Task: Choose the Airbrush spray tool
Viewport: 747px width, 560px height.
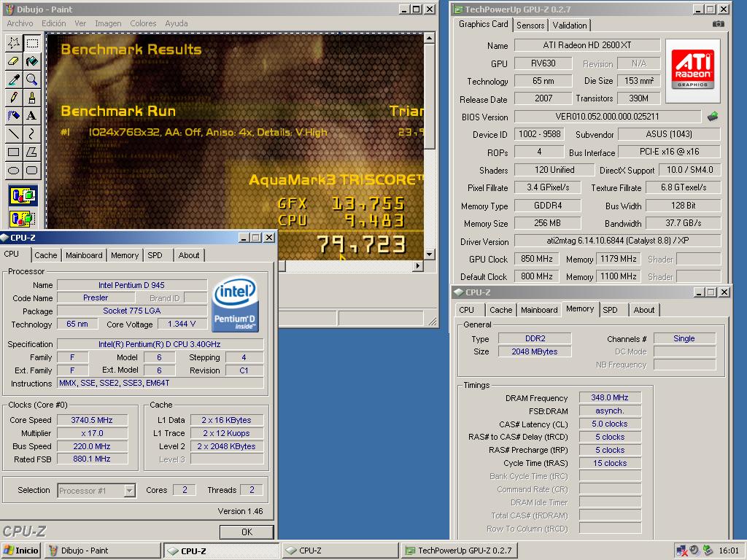Action: (13, 116)
